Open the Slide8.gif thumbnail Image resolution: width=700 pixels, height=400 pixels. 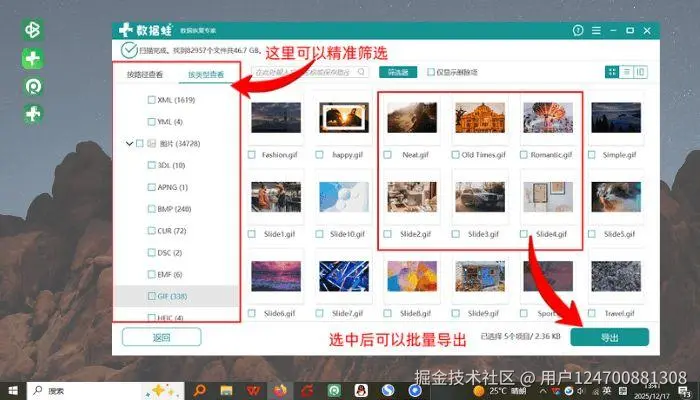click(x=412, y=276)
